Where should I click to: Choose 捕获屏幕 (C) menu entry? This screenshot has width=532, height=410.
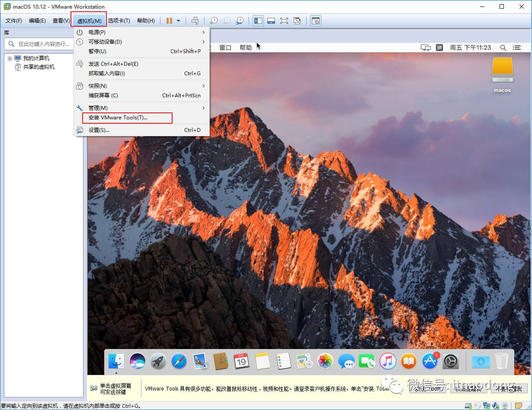pyautogui.click(x=141, y=96)
